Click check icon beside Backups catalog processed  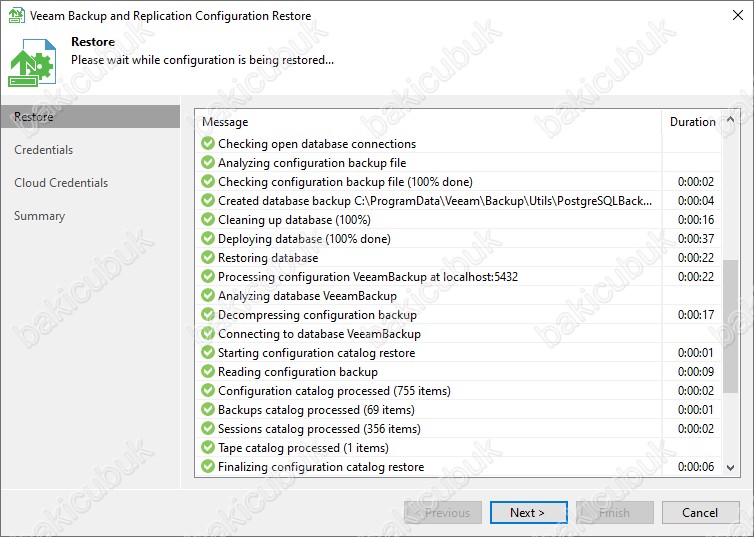[x=208, y=409]
